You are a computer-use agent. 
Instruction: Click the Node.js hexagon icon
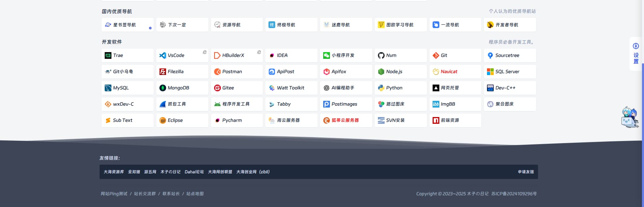pos(381,72)
